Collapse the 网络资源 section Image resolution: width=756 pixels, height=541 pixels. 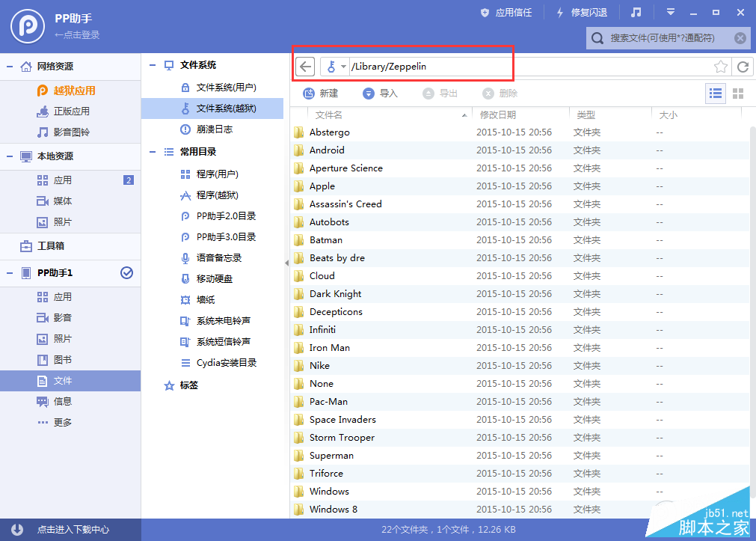point(9,66)
